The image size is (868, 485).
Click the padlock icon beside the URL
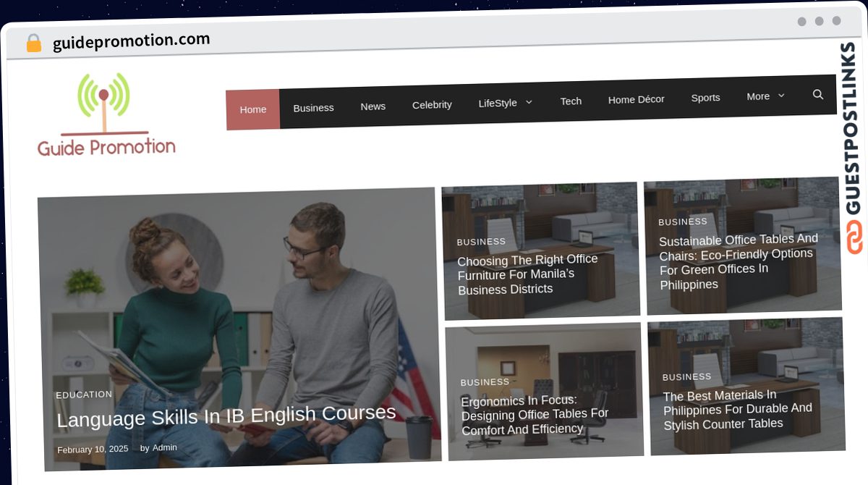coord(34,43)
